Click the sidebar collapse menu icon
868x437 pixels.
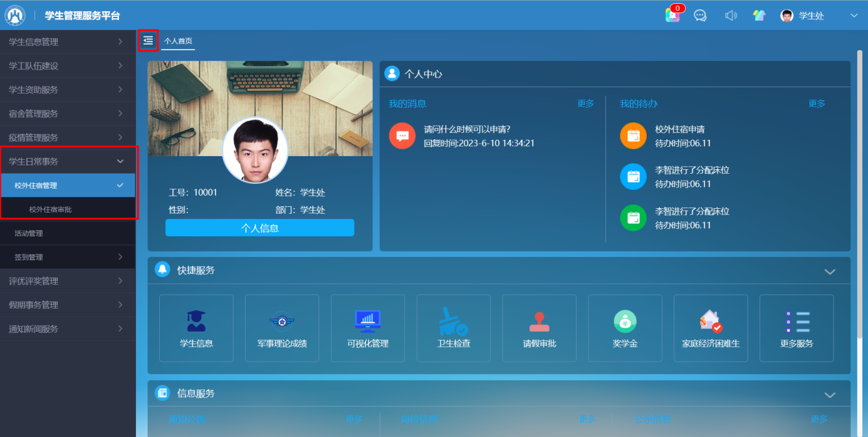(x=148, y=41)
